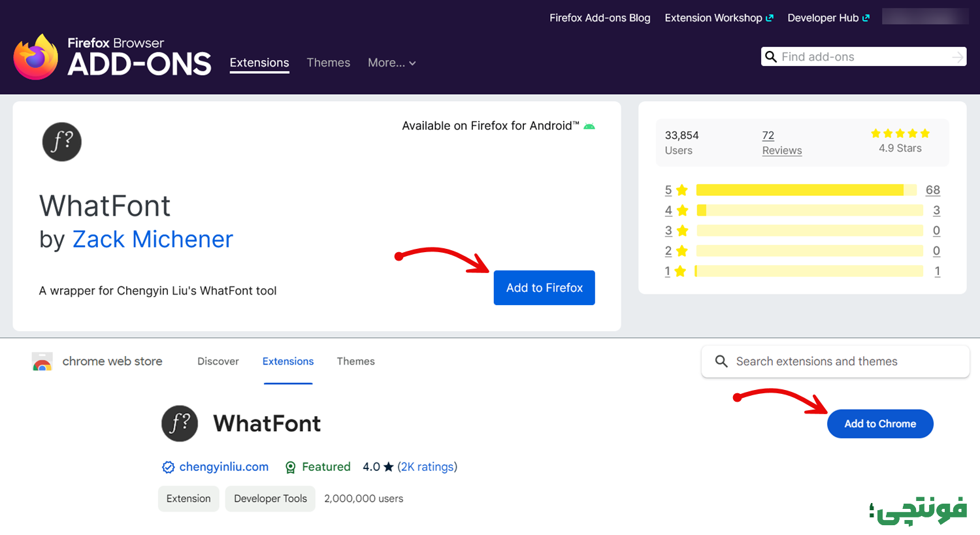Click the WhatFont icon on the Firefox page
980x535 pixels.
coord(62,142)
